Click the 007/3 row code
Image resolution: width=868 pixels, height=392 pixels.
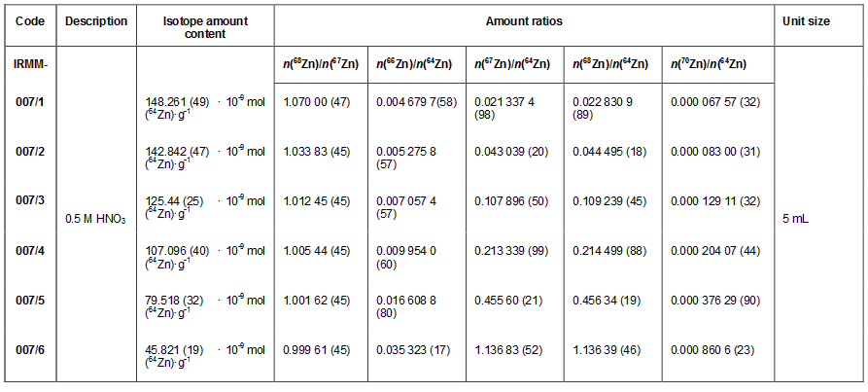click(23, 201)
